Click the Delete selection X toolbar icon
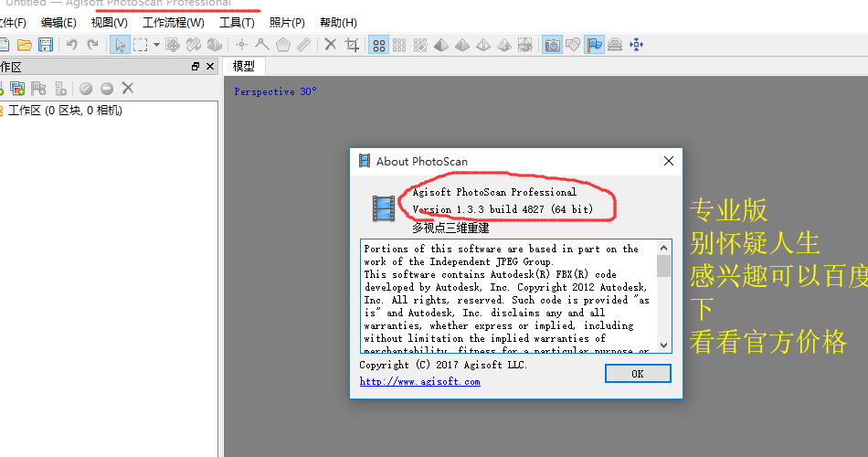Viewport: 868px width, 457px height. point(331,44)
